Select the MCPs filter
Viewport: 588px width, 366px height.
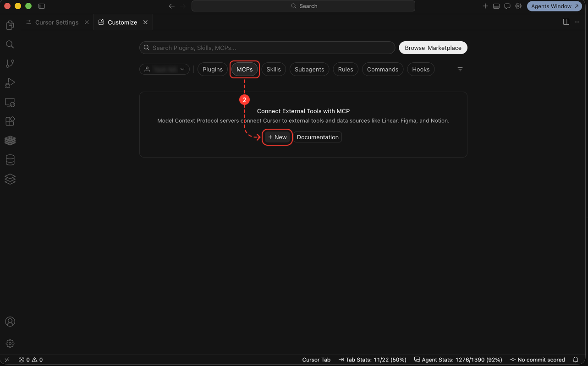pos(245,69)
